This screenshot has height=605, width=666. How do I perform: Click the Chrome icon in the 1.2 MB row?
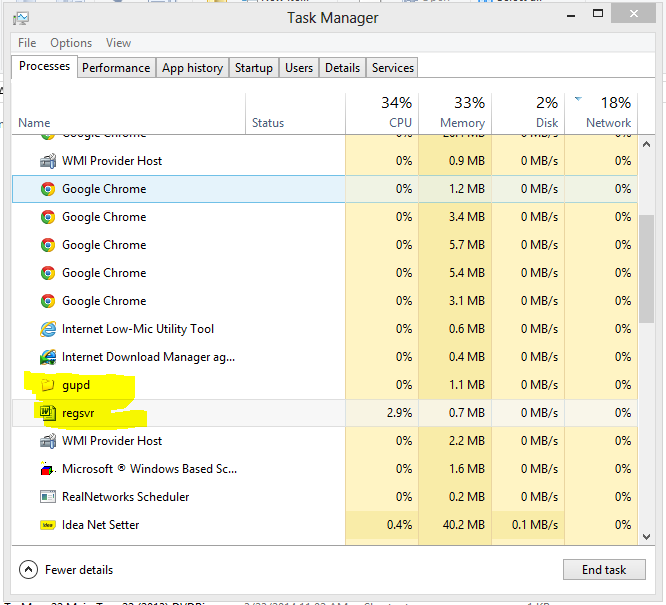[48, 189]
